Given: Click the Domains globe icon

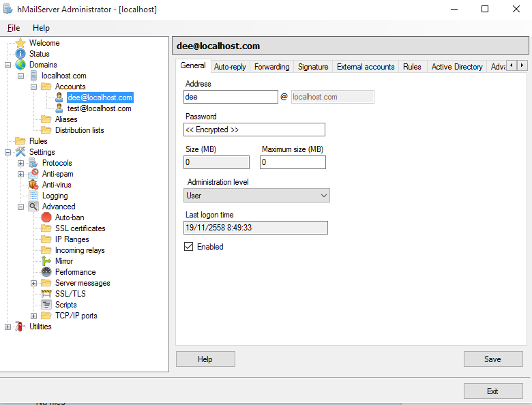Looking at the screenshot, I should point(20,65).
